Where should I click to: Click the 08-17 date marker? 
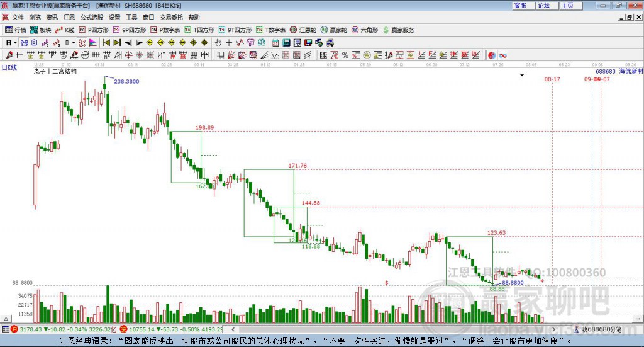click(552, 79)
